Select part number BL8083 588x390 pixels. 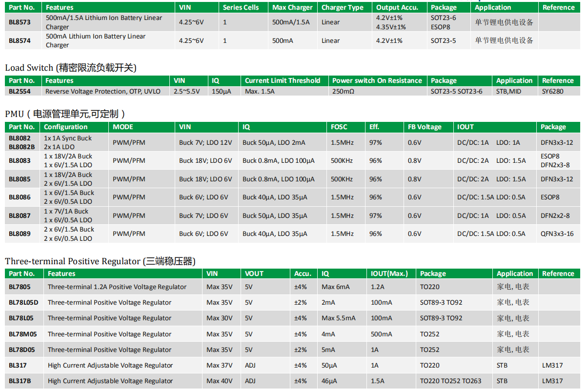click(20, 160)
